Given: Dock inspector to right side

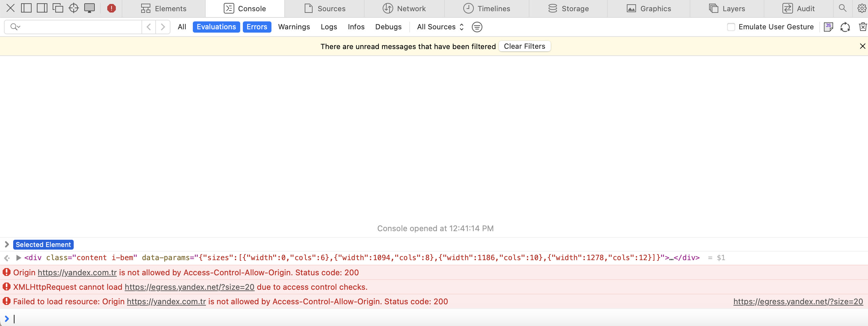Looking at the screenshot, I should tap(42, 8).
